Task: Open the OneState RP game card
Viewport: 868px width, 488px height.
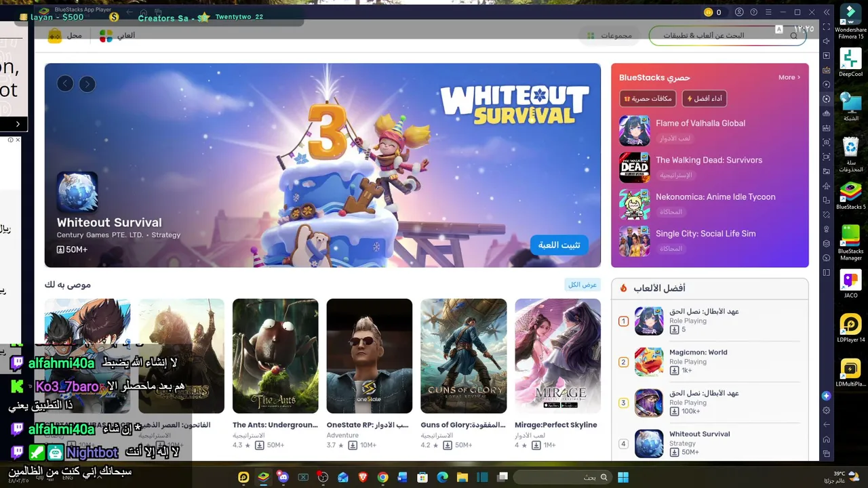Action: click(x=370, y=374)
